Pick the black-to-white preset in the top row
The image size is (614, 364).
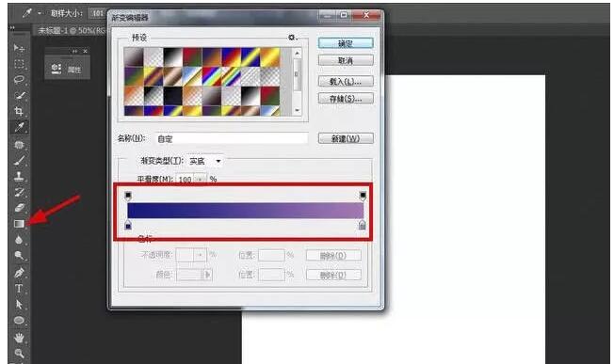pyautogui.click(x=172, y=57)
